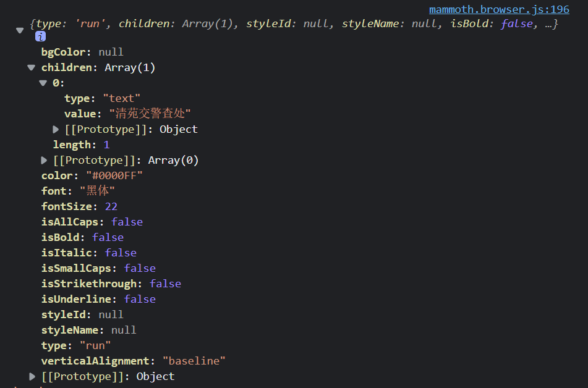The width and height of the screenshot is (588, 388).
Task: Select the isBold: false property row
Action: (x=82, y=237)
